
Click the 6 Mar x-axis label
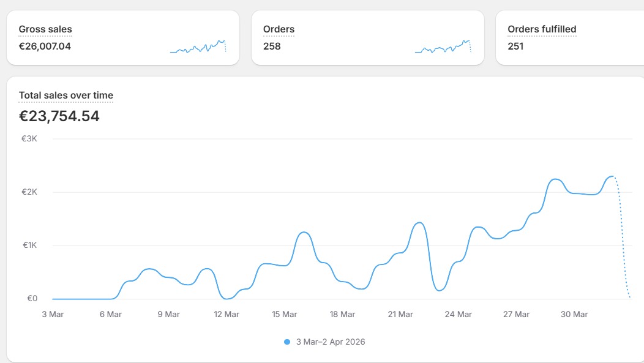(110, 314)
